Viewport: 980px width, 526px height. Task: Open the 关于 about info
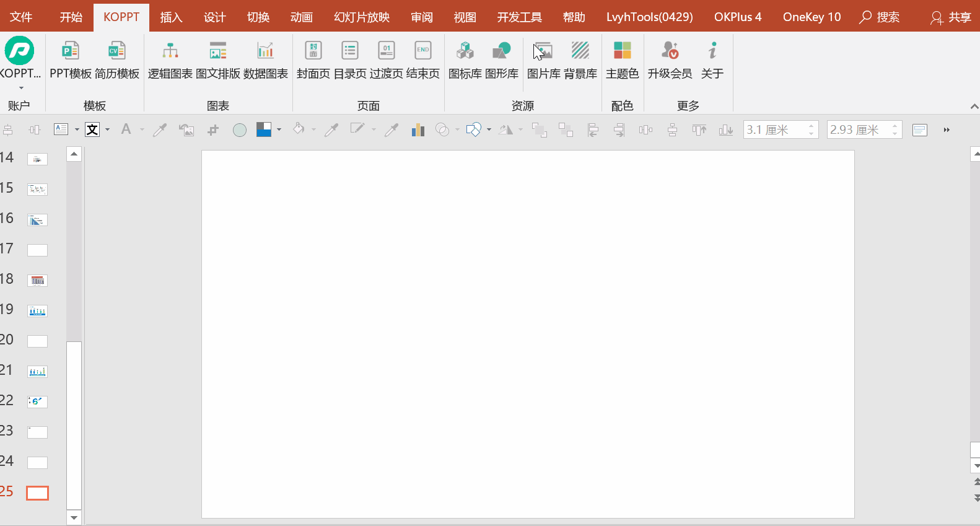[712, 59]
